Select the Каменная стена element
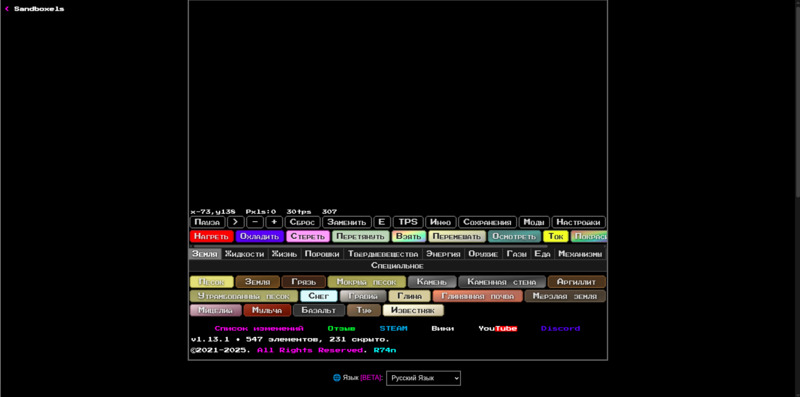 click(502, 282)
